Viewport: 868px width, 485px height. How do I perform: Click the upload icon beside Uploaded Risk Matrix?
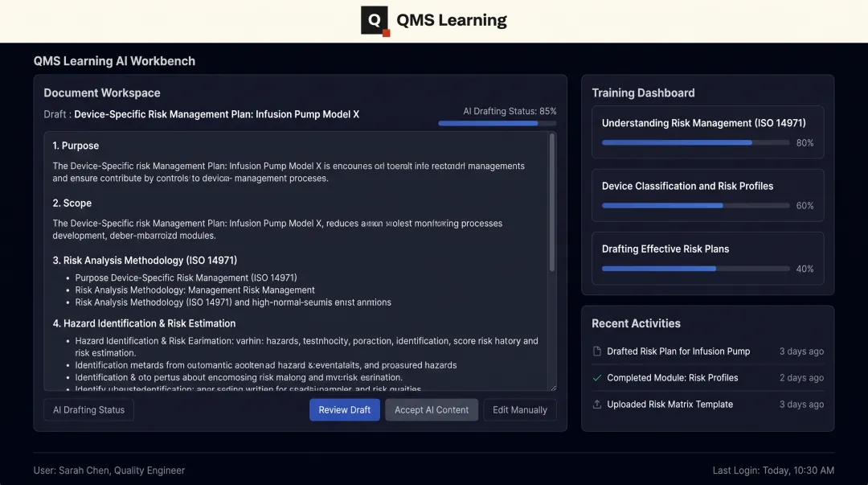coord(596,404)
